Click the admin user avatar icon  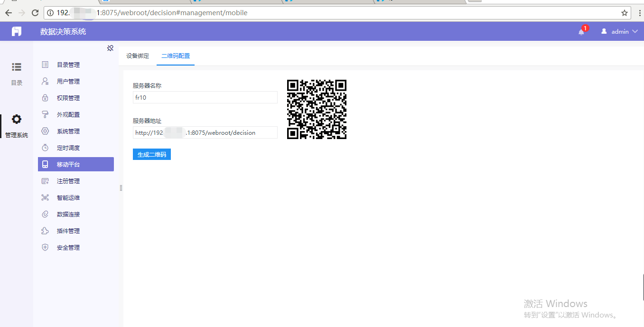click(604, 31)
